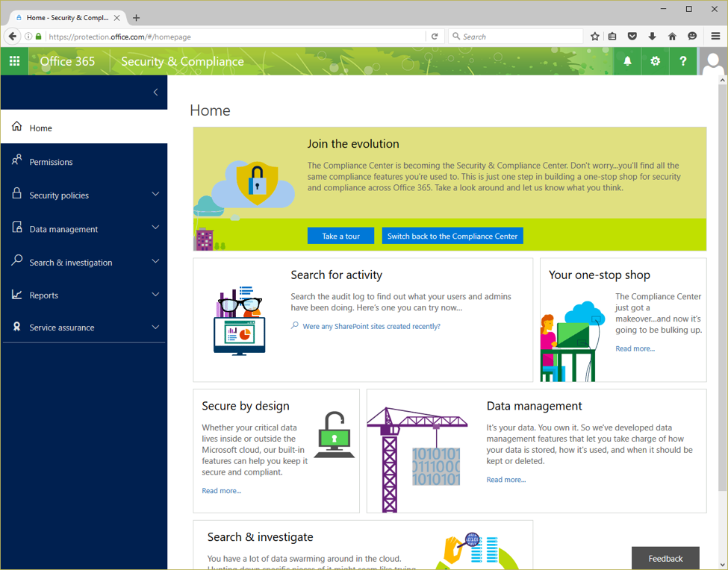728x570 pixels.
Task: Click the Pocket icon in toolbar
Action: 632,37
